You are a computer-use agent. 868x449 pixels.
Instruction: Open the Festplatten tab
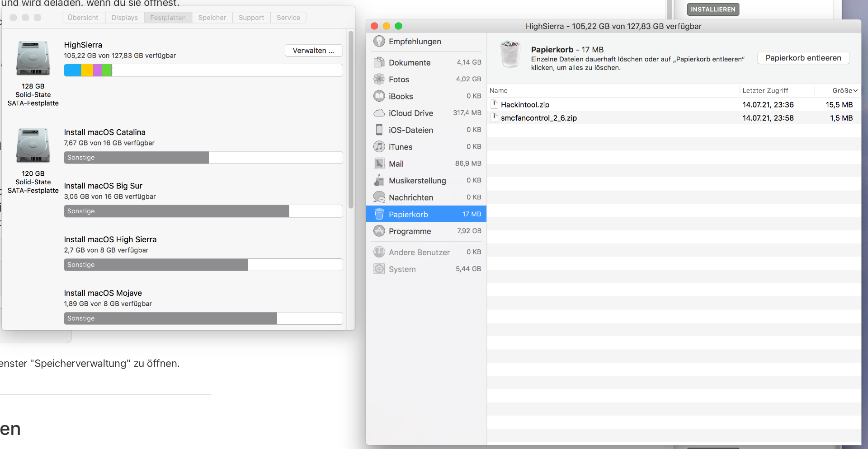pyautogui.click(x=168, y=18)
